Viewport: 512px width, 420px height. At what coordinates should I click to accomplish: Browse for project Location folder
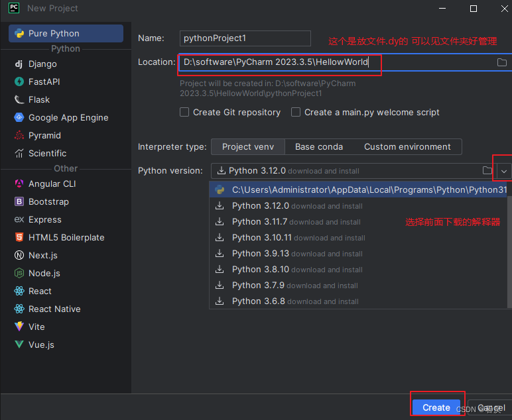[502, 62]
